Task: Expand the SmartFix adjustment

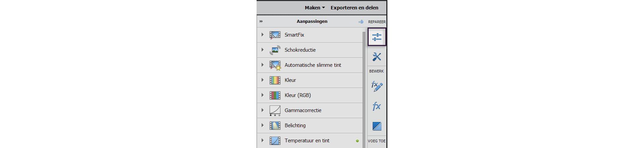Action: tap(263, 35)
